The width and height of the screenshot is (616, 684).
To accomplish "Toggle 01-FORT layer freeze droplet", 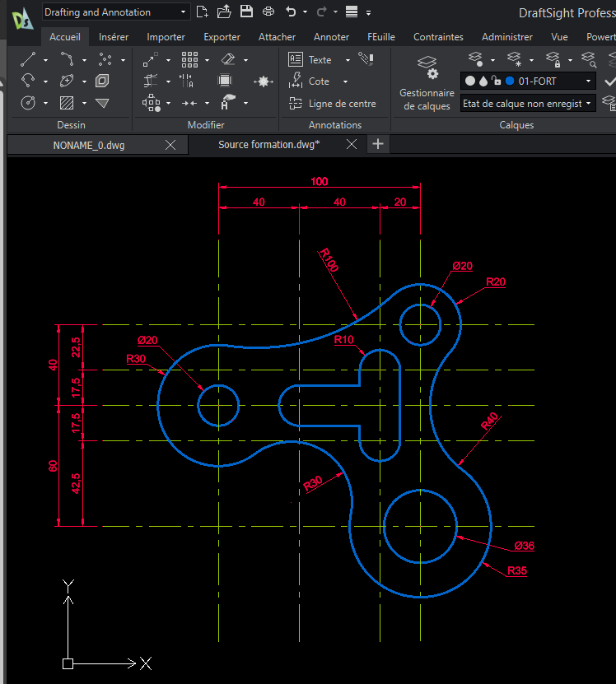I will tap(483, 81).
